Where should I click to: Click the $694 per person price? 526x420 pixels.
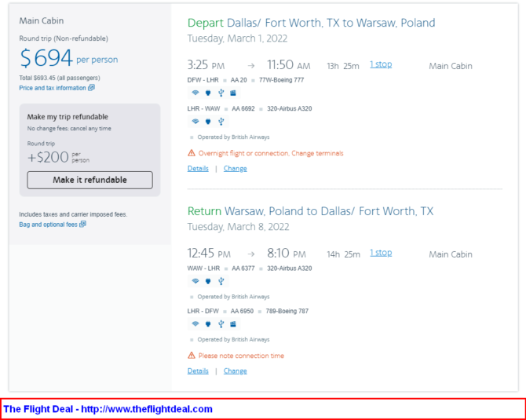[69, 57]
